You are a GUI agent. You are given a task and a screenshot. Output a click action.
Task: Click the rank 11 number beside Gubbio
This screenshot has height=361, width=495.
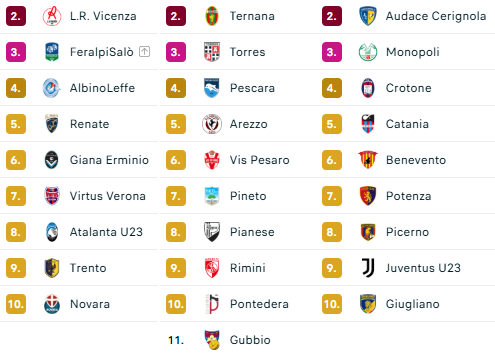pos(176,340)
